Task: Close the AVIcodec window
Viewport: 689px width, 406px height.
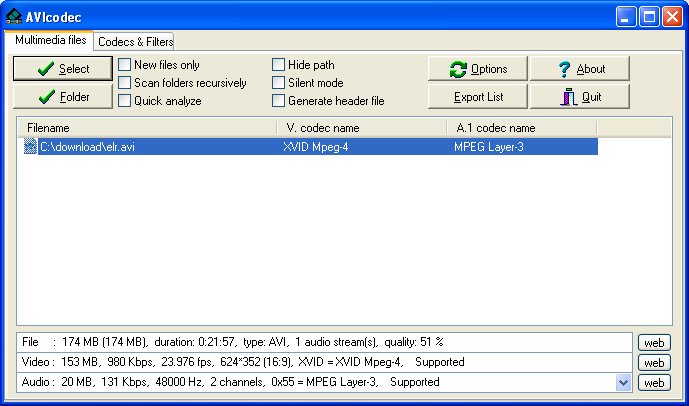Action: click(672, 17)
